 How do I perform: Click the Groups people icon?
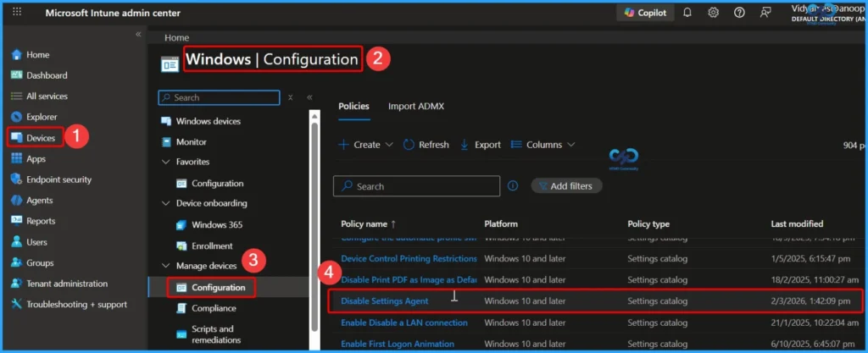[x=17, y=263]
